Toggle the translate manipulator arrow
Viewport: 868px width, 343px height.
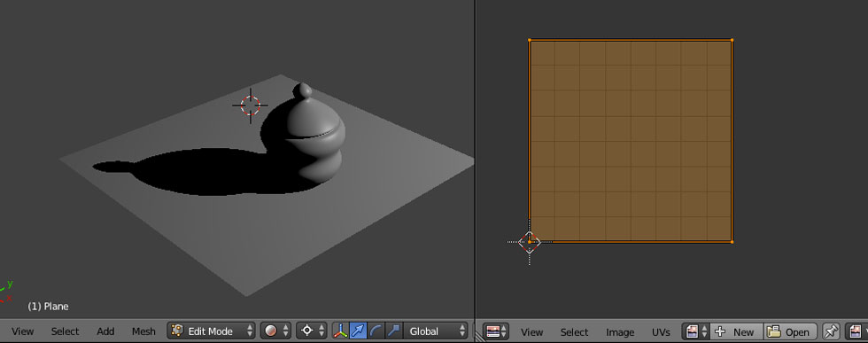point(358,331)
